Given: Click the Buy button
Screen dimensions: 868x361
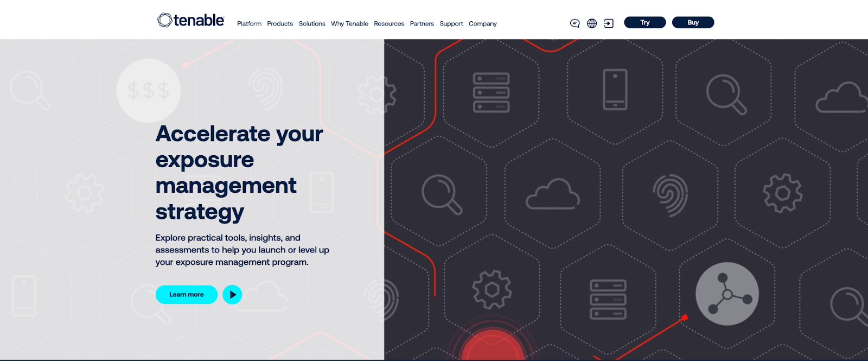Looking at the screenshot, I should pos(693,23).
